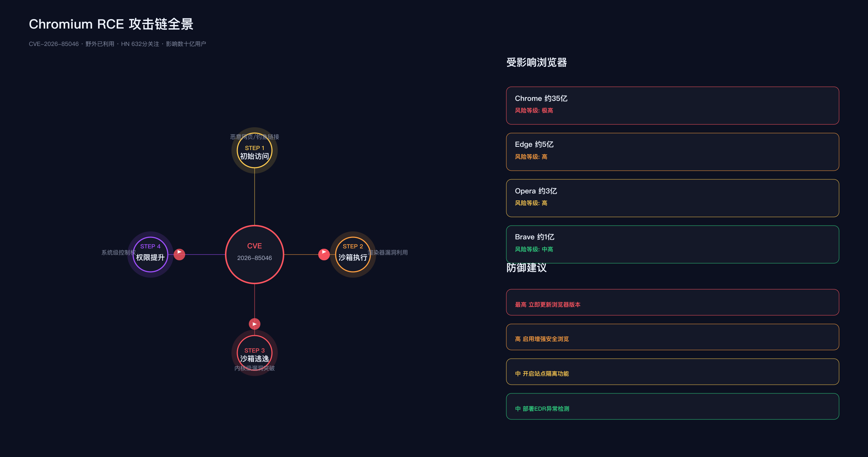Viewport: 868px width, 457px height.
Task: Select the STEP 4 权限提升 node
Action: [x=150, y=255]
